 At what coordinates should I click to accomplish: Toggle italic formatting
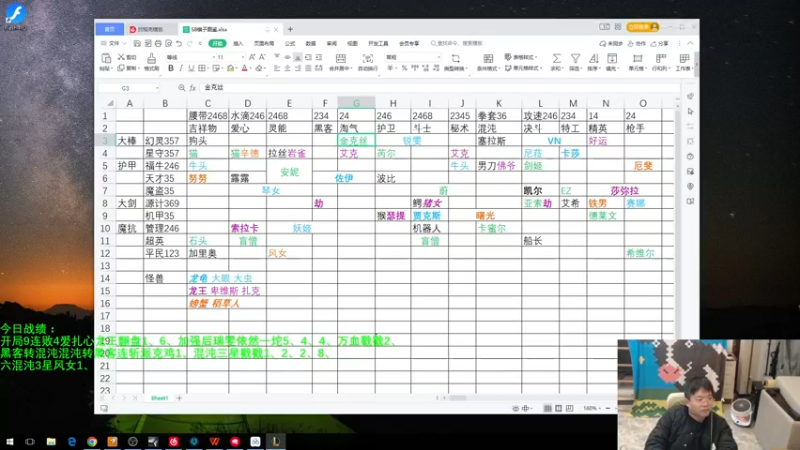click(181, 68)
